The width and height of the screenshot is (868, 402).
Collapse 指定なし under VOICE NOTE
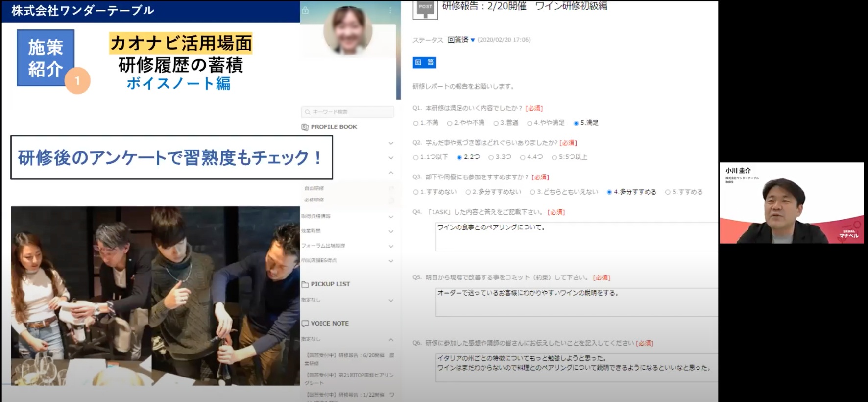point(391,339)
